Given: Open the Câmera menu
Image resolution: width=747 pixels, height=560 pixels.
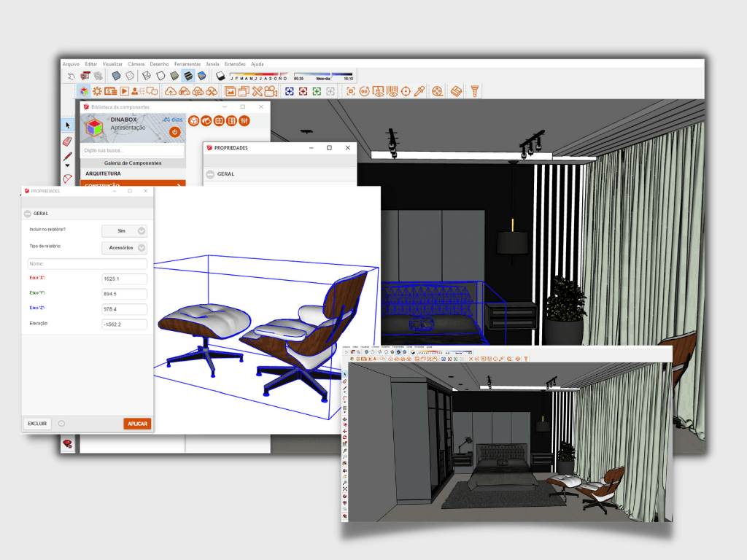Looking at the screenshot, I should [136, 64].
